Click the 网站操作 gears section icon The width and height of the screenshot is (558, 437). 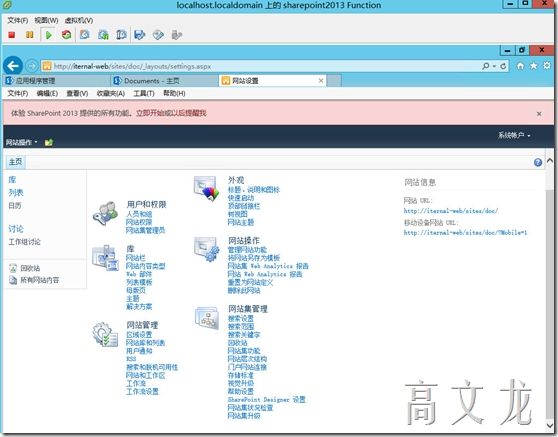pyautogui.click(x=206, y=249)
